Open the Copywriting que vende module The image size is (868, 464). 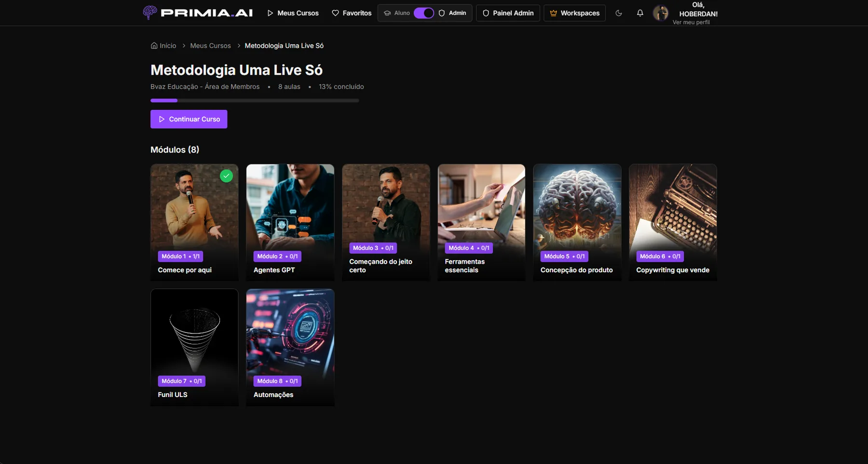click(673, 222)
